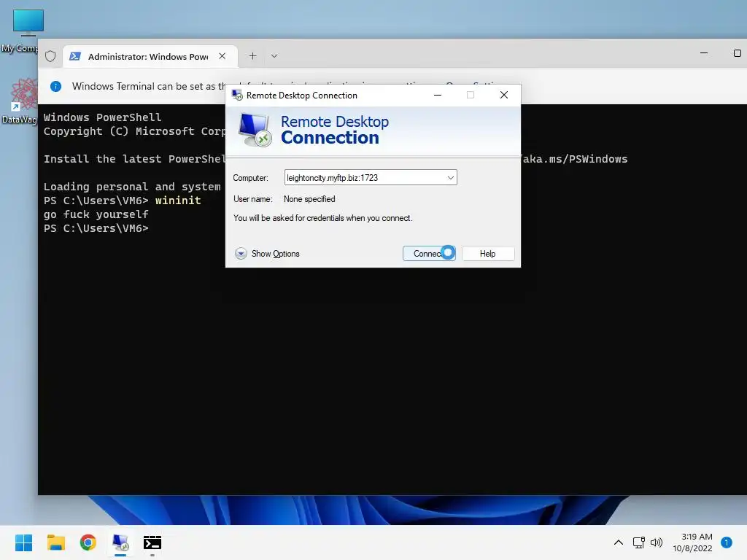Click Remote Desktop Connection taskbar icon
The width and height of the screenshot is (747, 560).
coord(120,542)
